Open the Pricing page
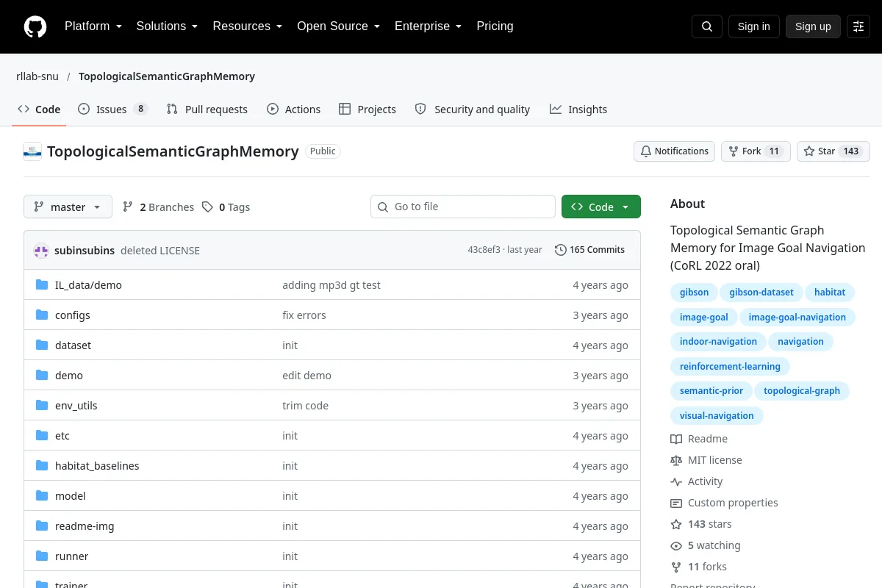Screen dimensions: 882x588 click(x=495, y=26)
